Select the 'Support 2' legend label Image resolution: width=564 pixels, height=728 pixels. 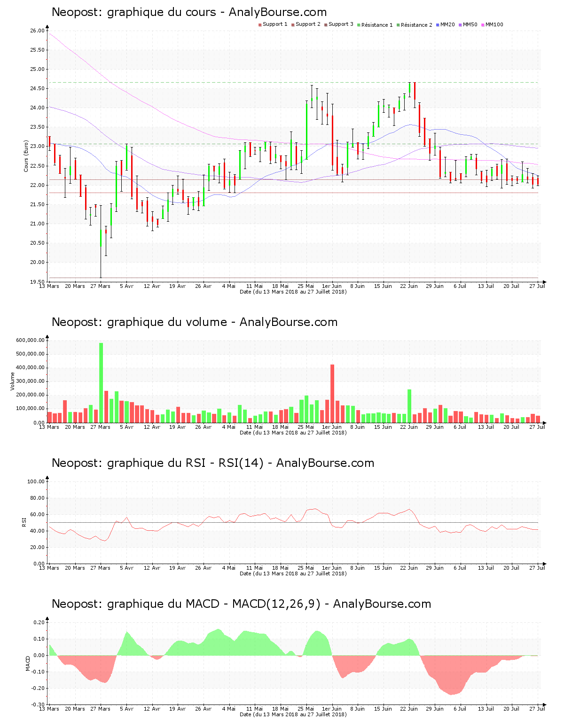pos(308,24)
